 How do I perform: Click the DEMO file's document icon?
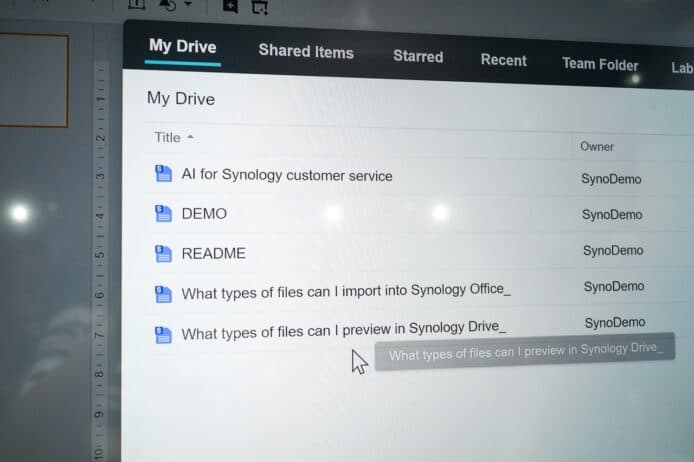(163, 213)
